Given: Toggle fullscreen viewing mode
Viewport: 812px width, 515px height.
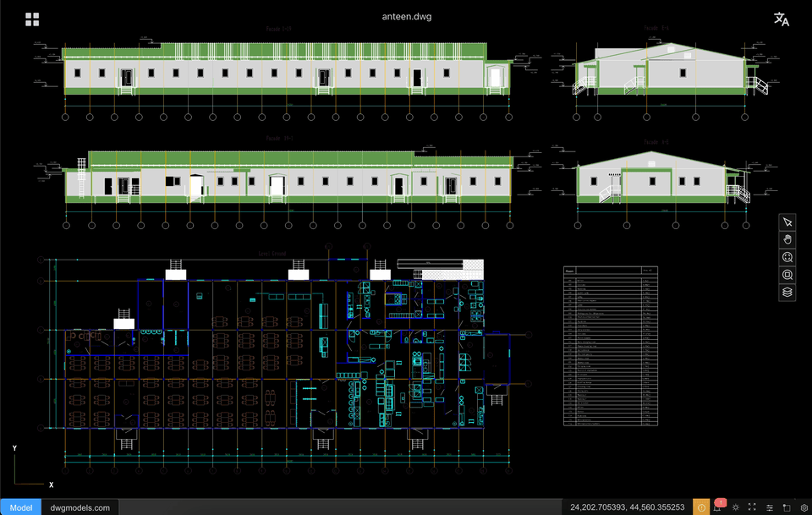Looking at the screenshot, I should coord(752,507).
